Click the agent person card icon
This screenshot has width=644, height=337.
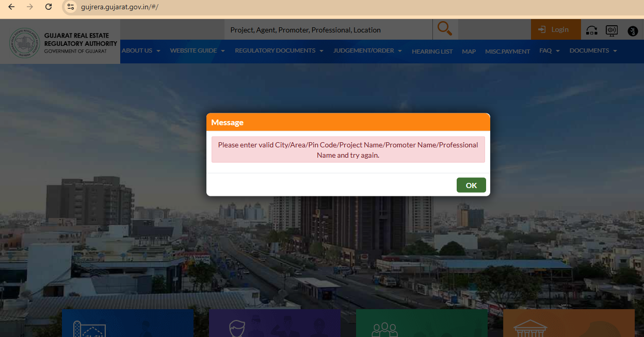[x=237, y=328]
